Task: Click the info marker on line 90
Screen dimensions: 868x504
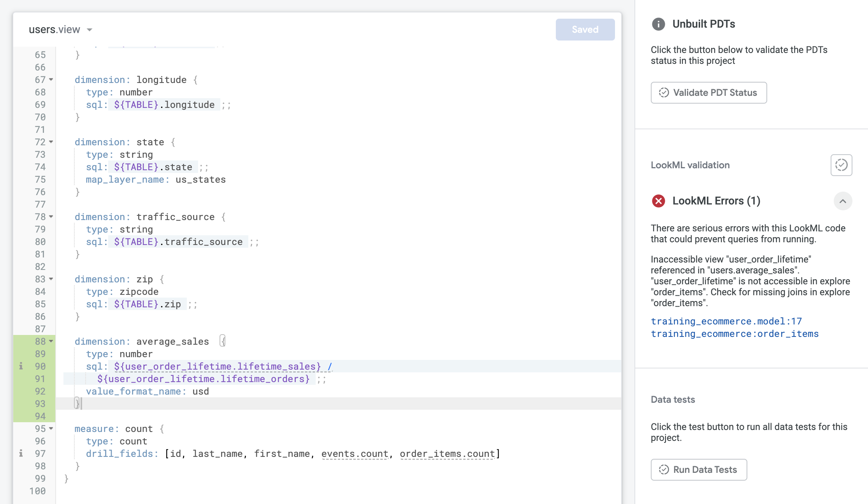Action: pyautogui.click(x=21, y=366)
